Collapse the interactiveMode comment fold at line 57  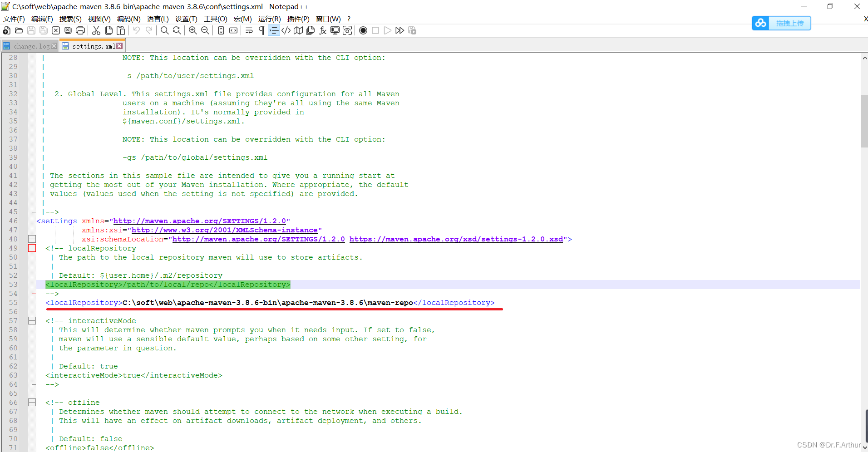32,320
